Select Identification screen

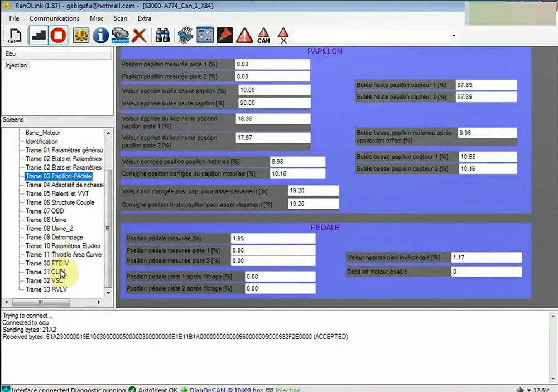[41, 141]
